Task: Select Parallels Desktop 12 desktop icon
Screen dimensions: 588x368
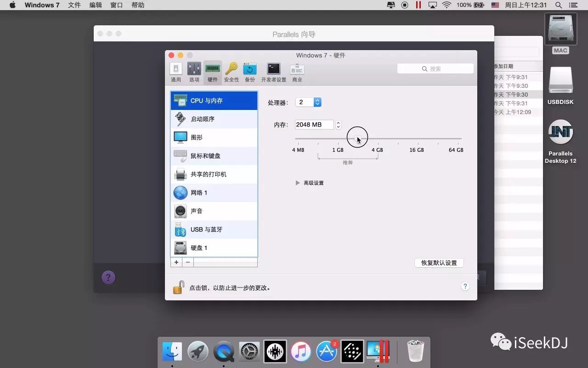Action: pyautogui.click(x=560, y=141)
